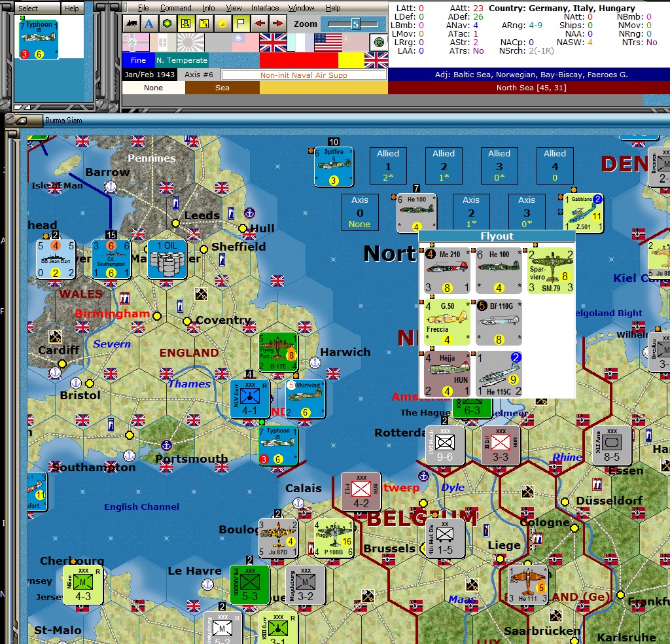Click the Sea terrain label
670x644 pixels.
click(x=222, y=88)
